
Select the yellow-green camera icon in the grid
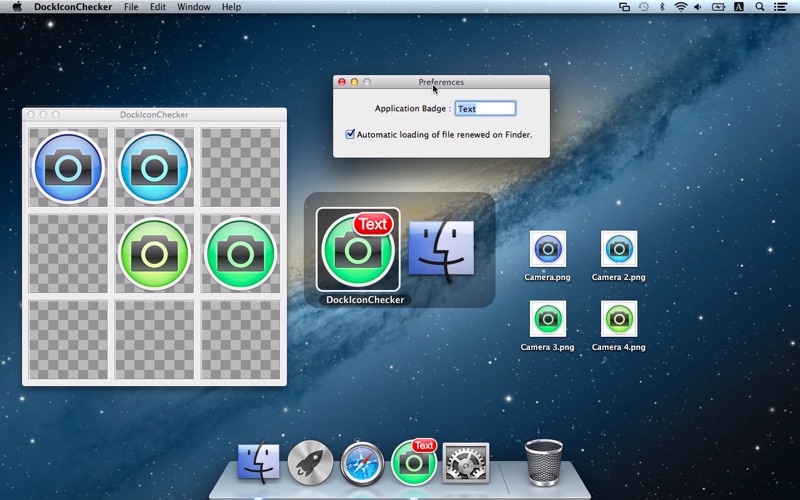pyautogui.click(x=155, y=254)
